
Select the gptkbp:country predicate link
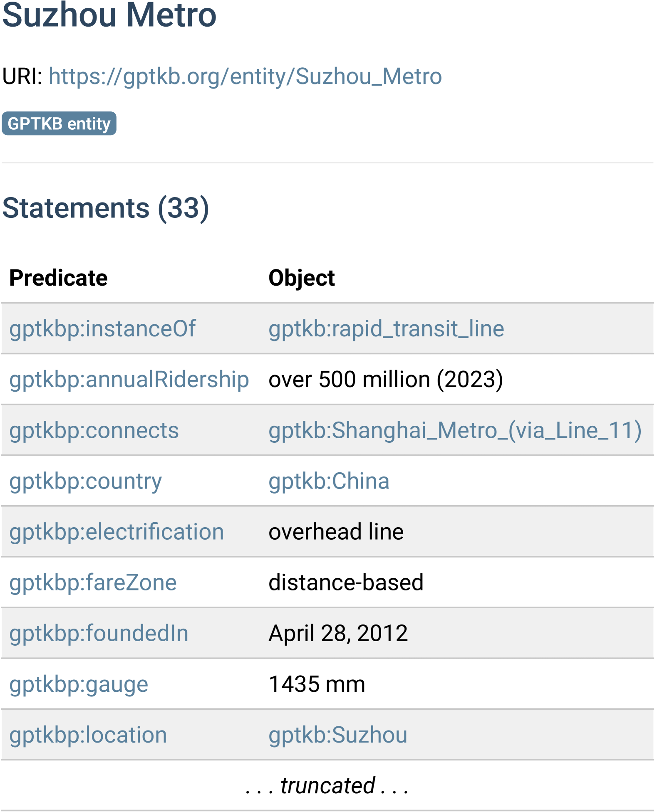point(85,481)
